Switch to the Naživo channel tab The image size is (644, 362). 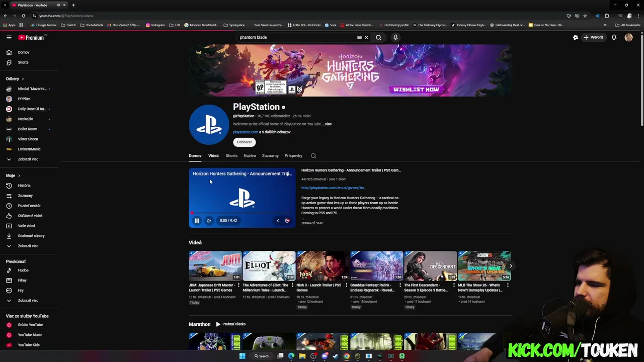click(250, 156)
